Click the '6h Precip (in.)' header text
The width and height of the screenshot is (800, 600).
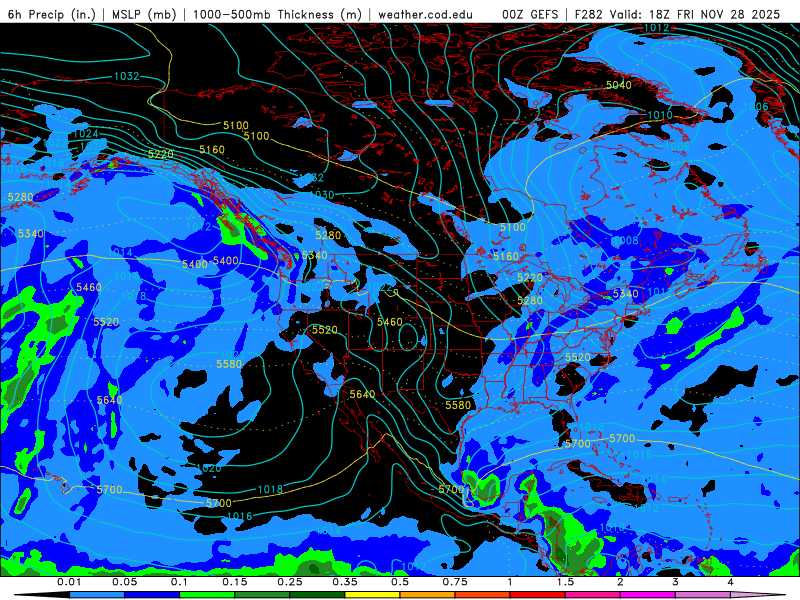52,14
